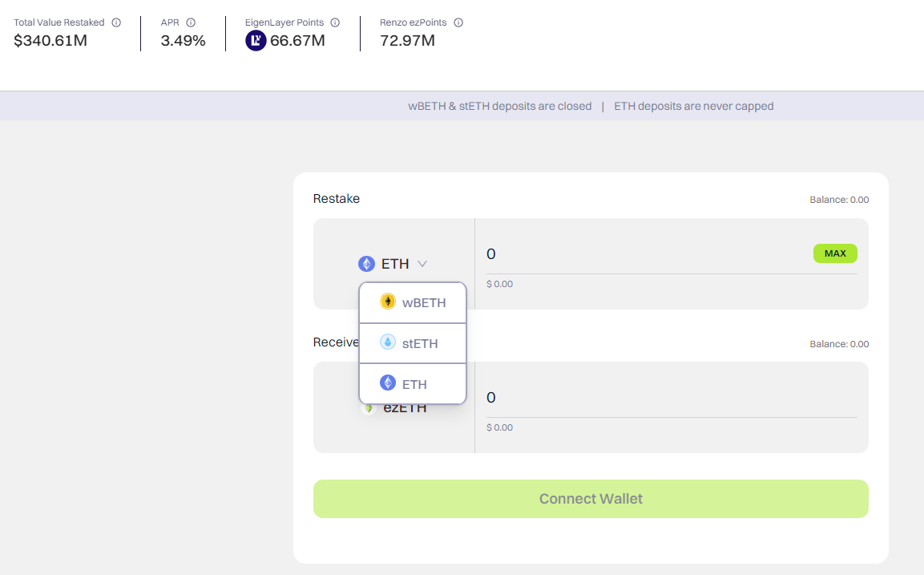Click the selected ETH token label

click(x=395, y=264)
